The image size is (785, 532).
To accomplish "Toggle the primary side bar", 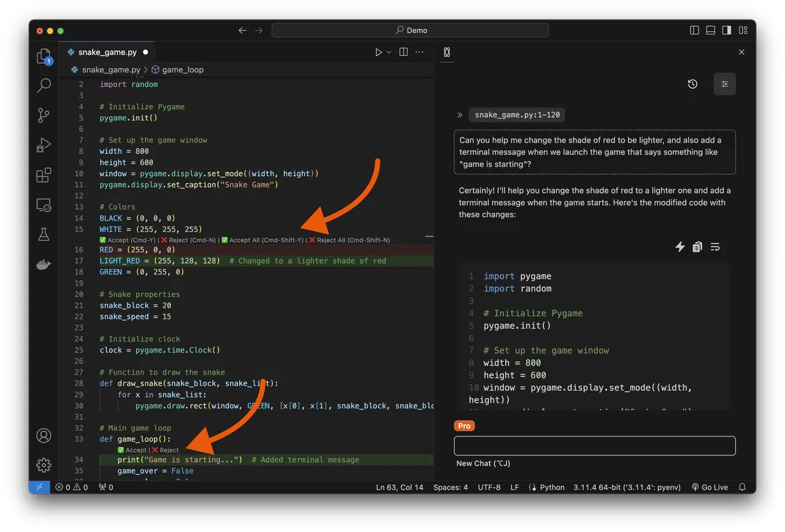I will point(694,30).
